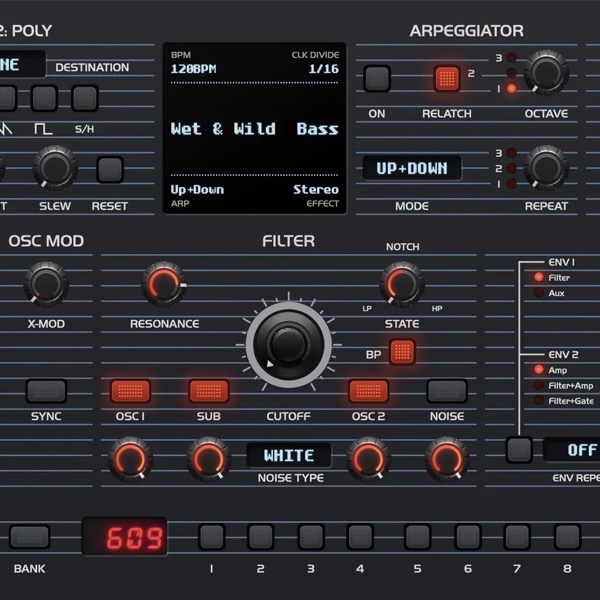This screenshot has width=600, height=600.
Task: Click the square wave LFO button
Action: click(44, 98)
